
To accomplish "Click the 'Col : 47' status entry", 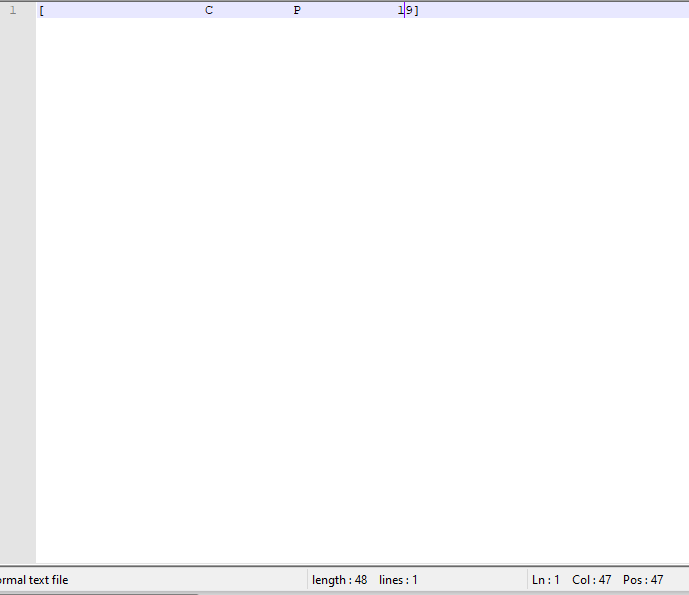I will pyautogui.click(x=591, y=580).
